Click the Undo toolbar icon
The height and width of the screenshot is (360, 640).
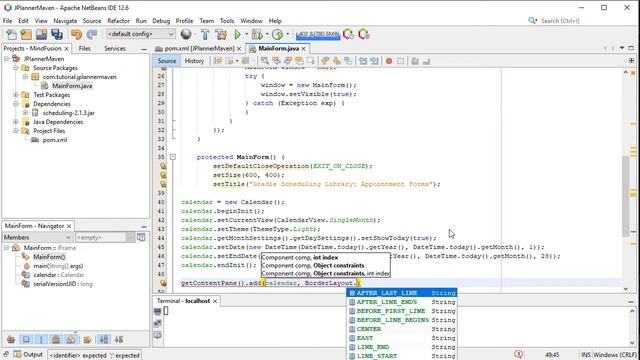76,35
